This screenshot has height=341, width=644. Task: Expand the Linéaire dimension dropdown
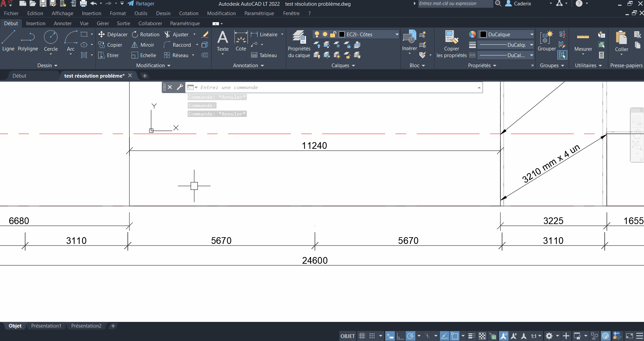click(283, 34)
